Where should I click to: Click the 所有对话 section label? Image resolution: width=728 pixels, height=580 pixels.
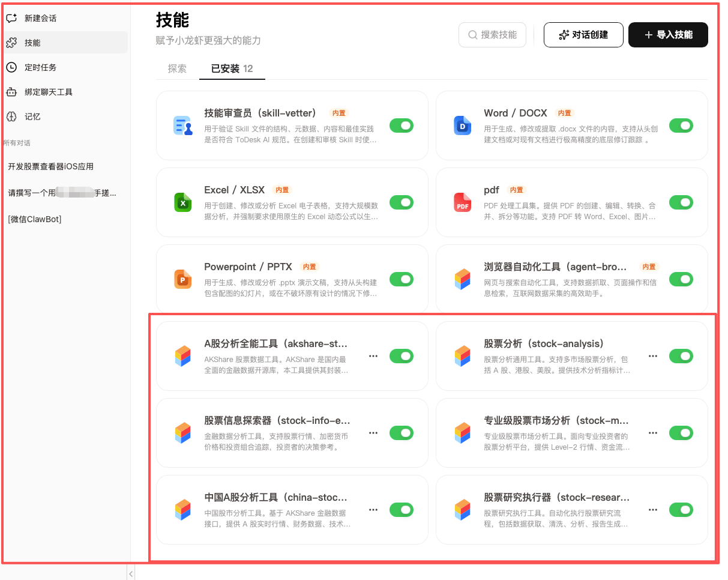pos(17,143)
